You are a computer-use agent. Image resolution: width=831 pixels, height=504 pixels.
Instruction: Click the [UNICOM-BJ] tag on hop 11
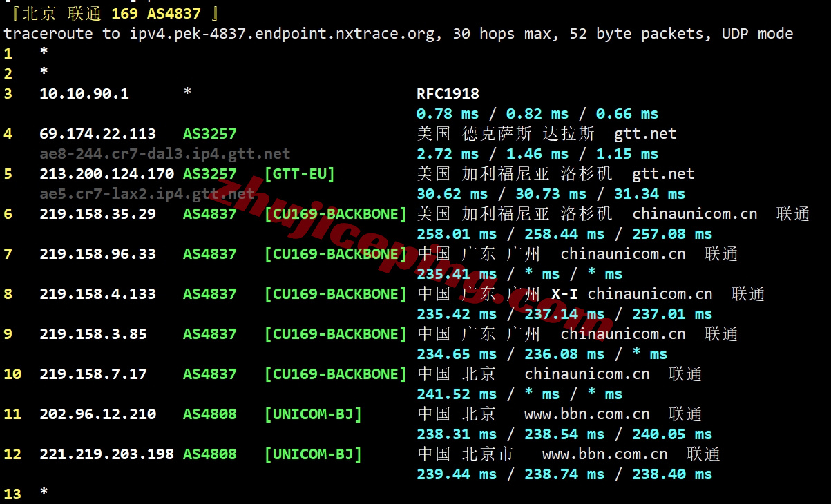(313, 414)
